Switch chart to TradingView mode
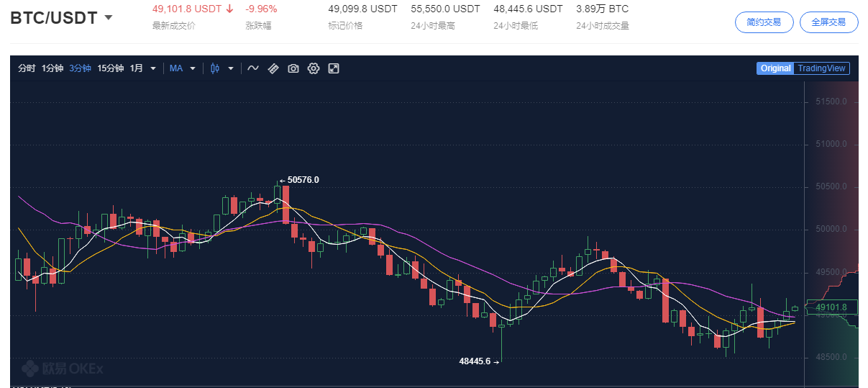The image size is (868, 388). coord(822,68)
